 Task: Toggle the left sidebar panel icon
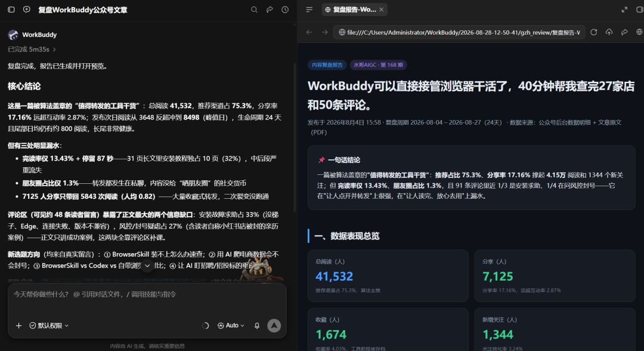[x=11, y=10]
